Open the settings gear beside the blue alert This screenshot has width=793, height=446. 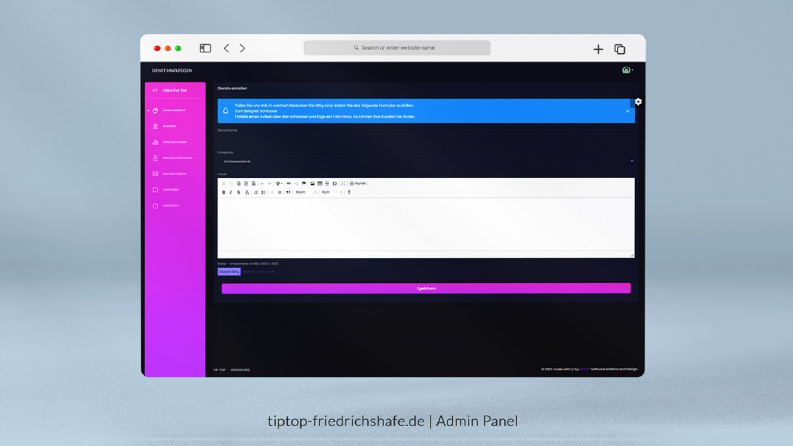pos(638,102)
